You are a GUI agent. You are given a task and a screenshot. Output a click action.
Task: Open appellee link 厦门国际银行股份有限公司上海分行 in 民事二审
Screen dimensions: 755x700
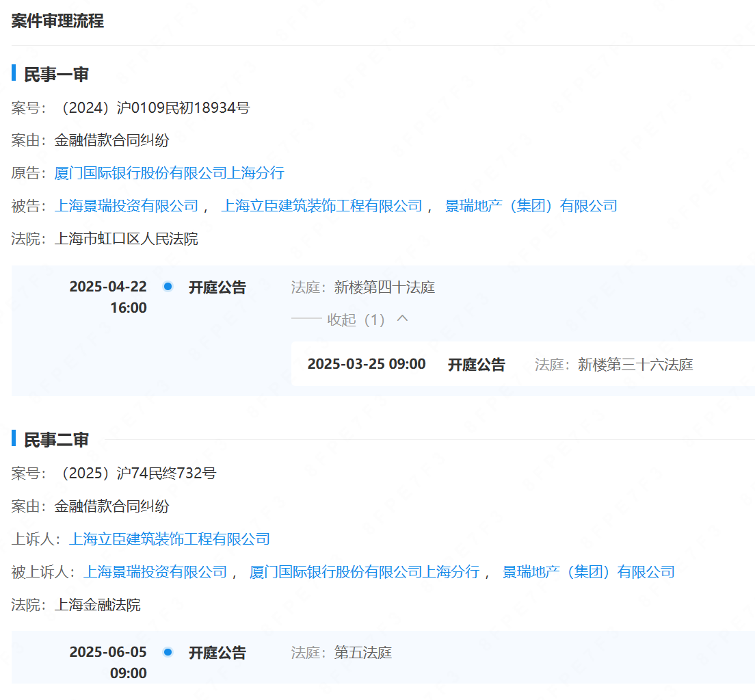click(x=365, y=571)
